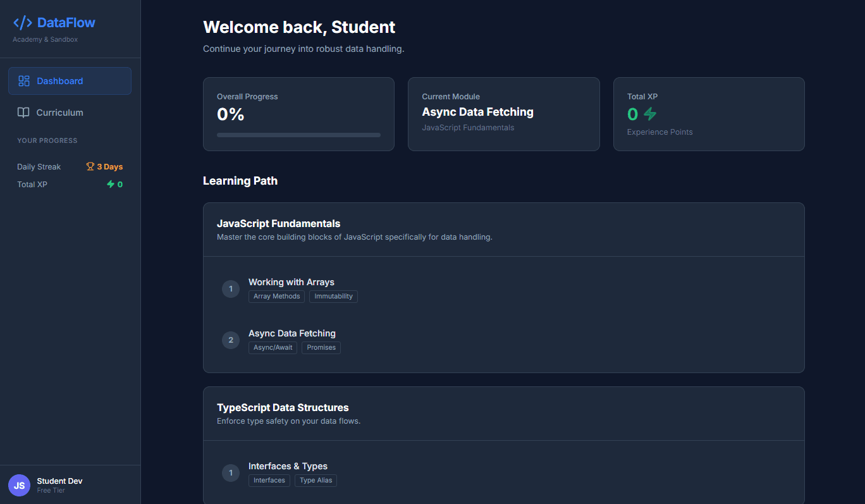Select the Dashboard grid icon in sidebar
The image size is (865, 504).
click(x=24, y=80)
